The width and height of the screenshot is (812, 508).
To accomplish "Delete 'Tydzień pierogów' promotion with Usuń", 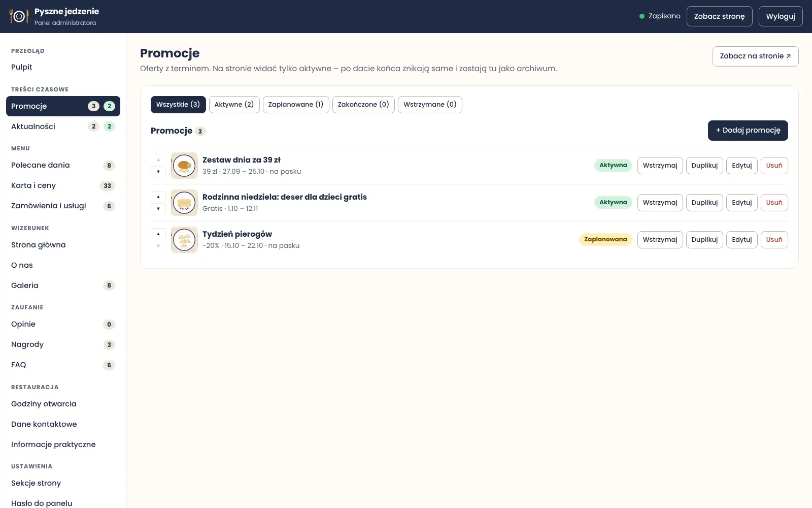I will [x=774, y=240].
